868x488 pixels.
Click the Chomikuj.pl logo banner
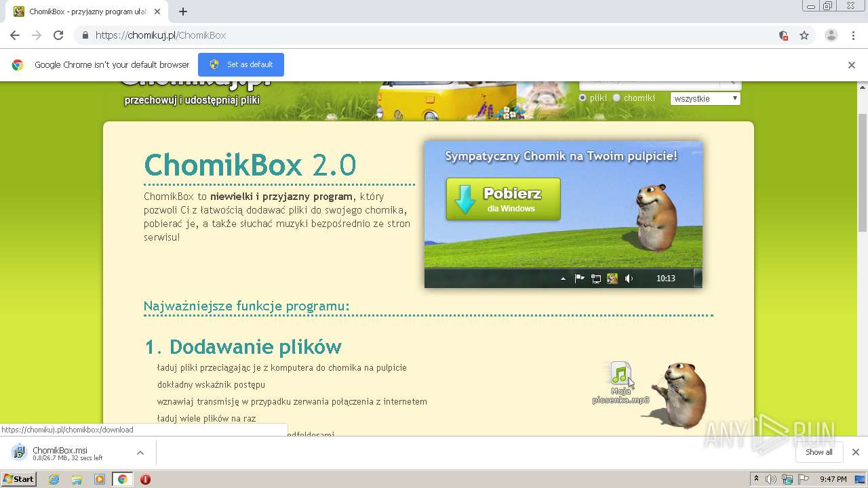[x=196, y=94]
